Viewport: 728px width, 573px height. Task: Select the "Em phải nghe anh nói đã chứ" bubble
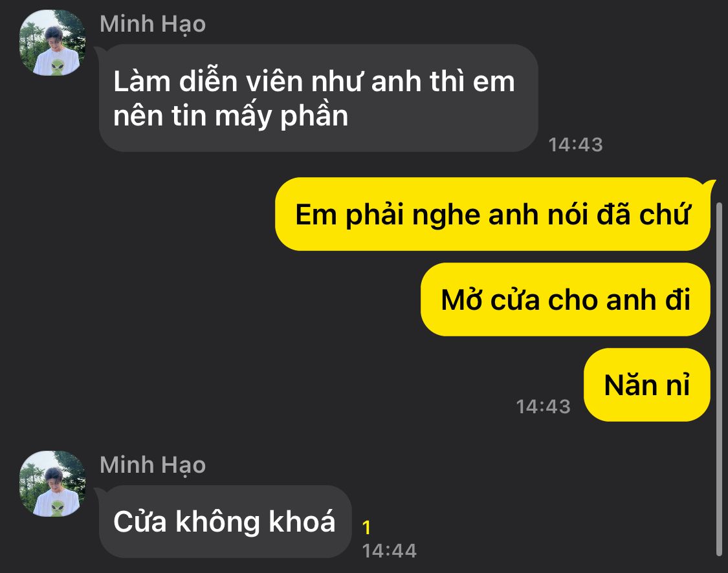coord(492,214)
